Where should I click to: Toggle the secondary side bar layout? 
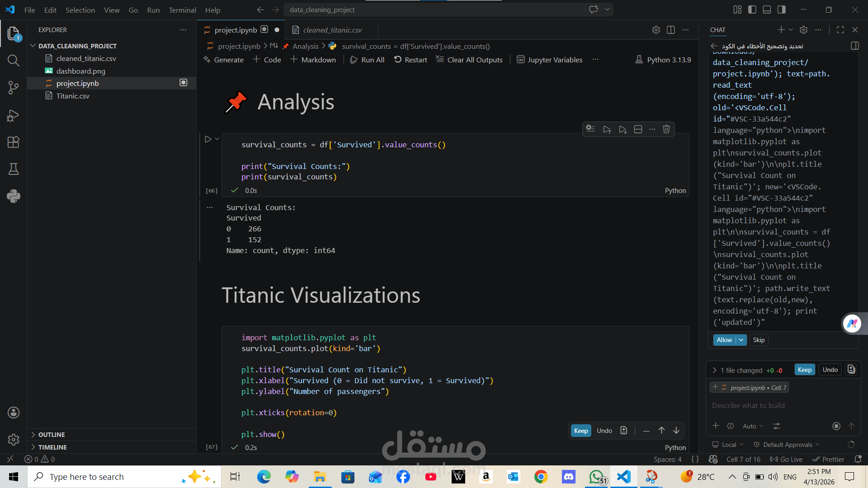tap(781, 9)
